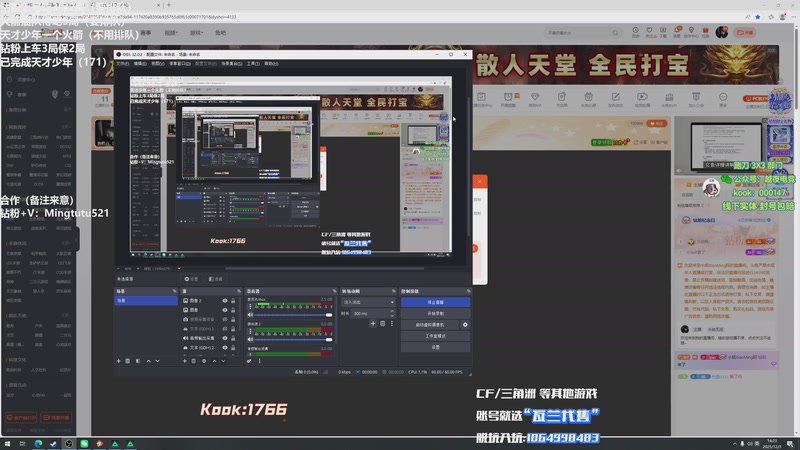This screenshot has height=450, width=800.
Task: Add a scene transition with plus icon
Action: tap(373, 323)
